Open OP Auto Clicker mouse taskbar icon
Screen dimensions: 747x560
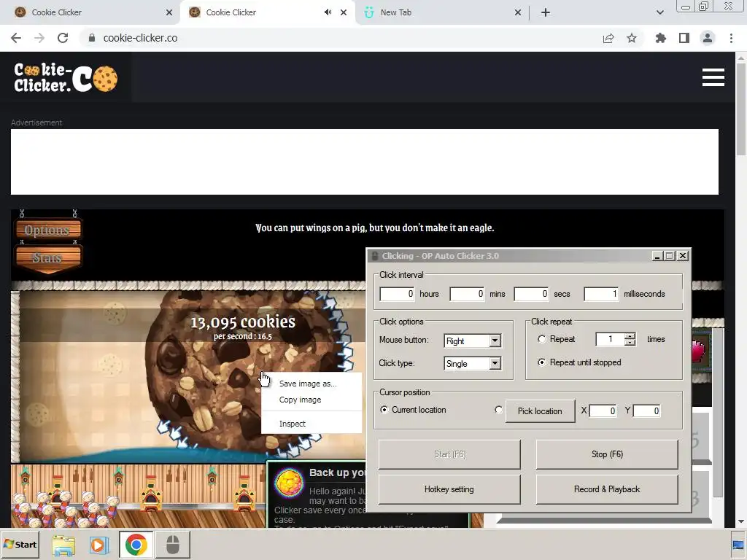pos(172,544)
